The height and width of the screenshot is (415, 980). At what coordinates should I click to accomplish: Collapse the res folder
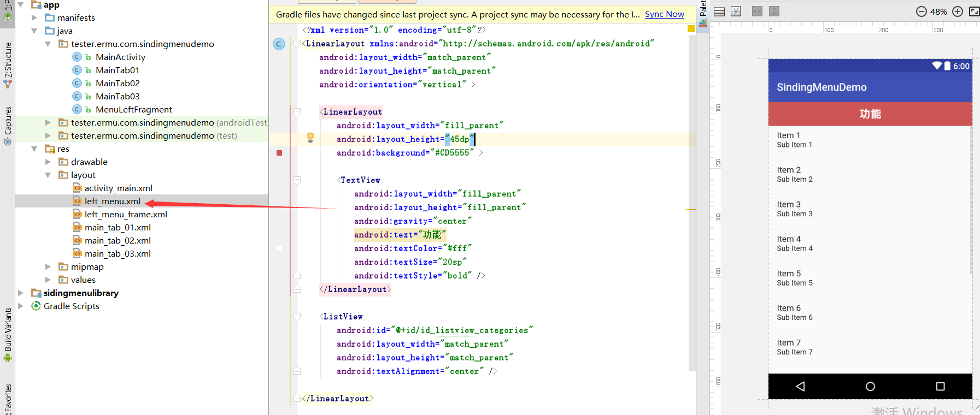(x=34, y=149)
